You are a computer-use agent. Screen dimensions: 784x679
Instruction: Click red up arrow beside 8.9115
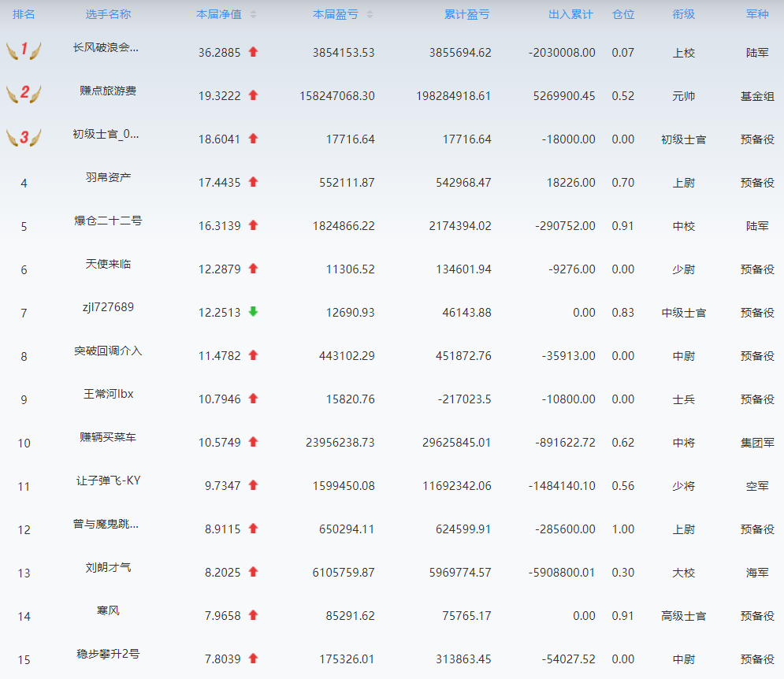[x=253, y=529]
